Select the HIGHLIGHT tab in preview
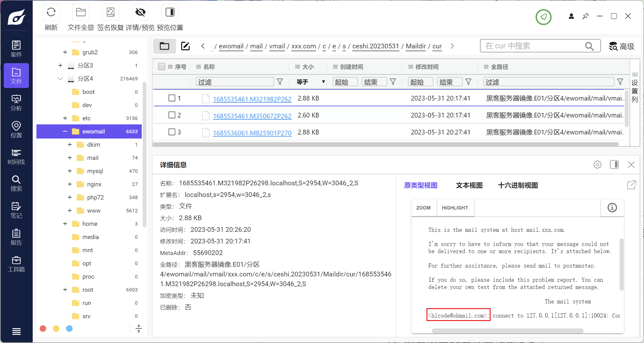The image size is (644, 343). [455, 208]
